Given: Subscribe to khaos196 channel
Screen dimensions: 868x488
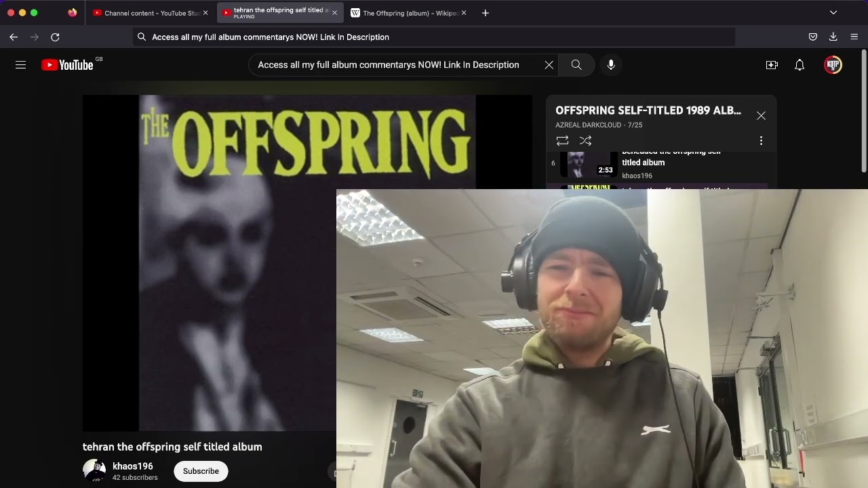Looking at the screenshot, I should [x=201, y=471].
